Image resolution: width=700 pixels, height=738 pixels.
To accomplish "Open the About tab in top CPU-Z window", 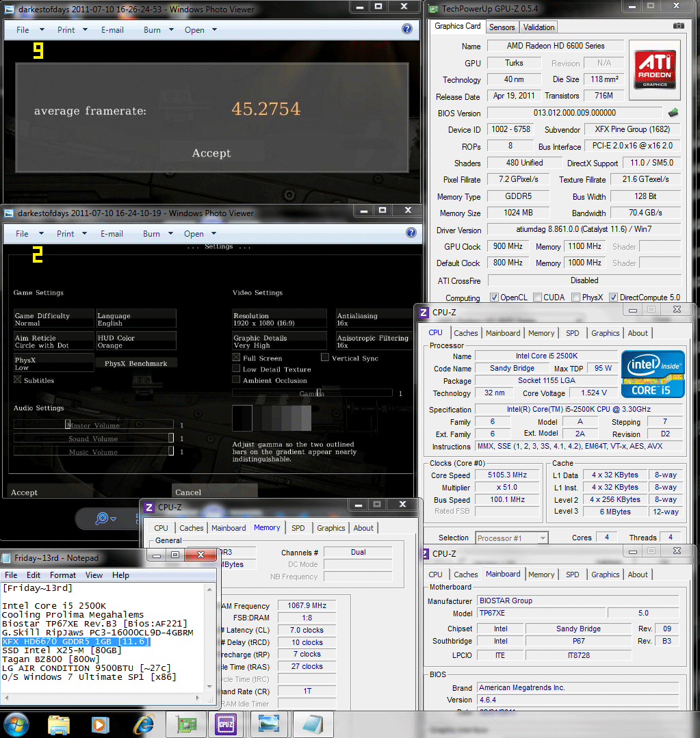I will [638, 333].
